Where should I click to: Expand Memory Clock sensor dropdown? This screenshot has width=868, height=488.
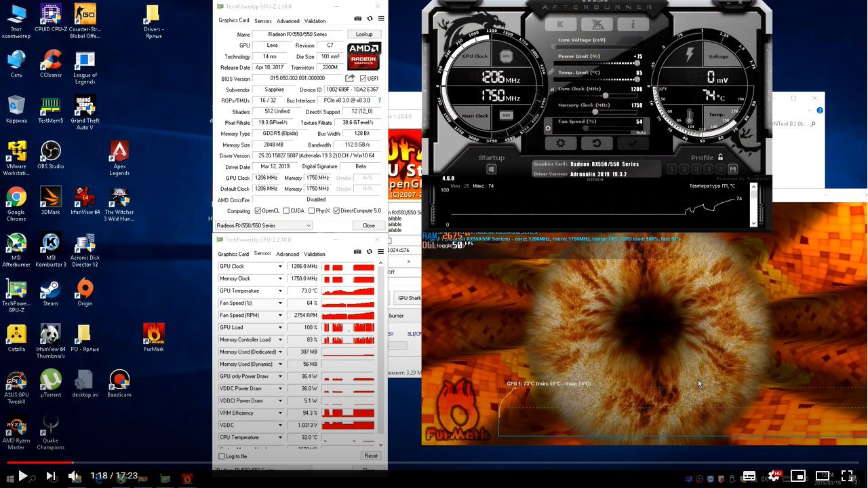(x=280, y=279)
